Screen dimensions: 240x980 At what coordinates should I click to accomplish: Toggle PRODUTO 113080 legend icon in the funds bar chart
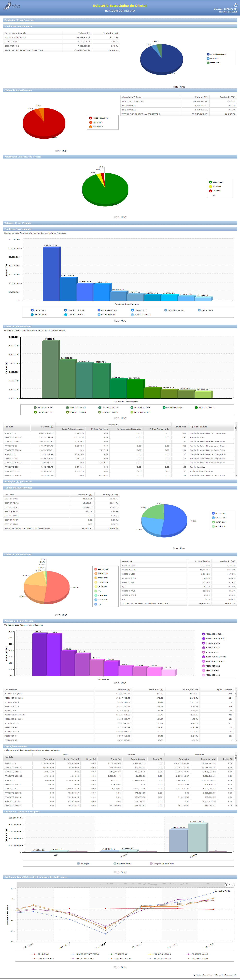(x=65, y=310)
